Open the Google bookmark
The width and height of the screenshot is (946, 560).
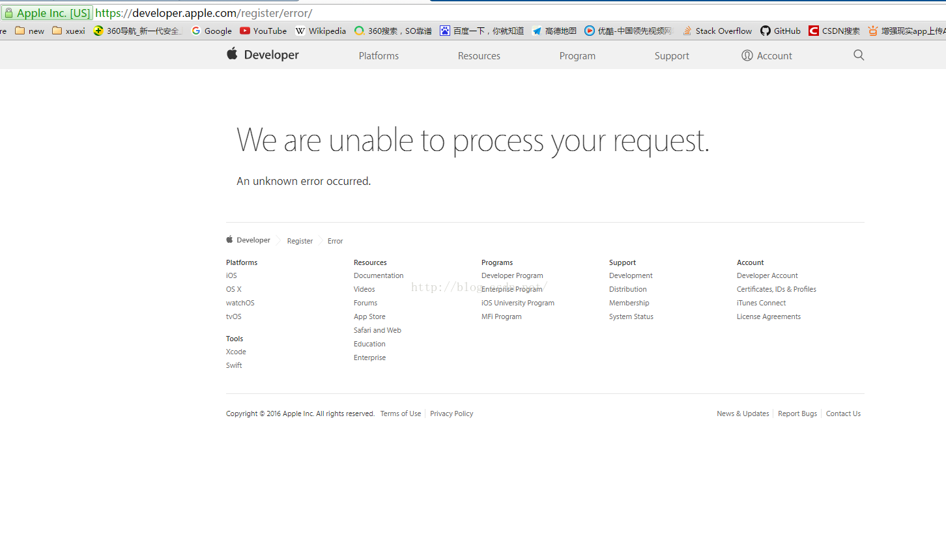point(212,31)
